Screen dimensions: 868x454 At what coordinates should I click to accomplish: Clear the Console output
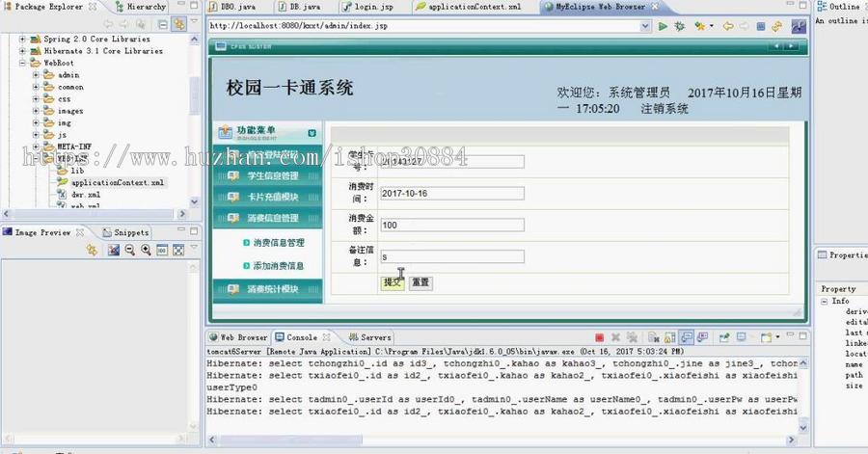[x=654, y=337]
